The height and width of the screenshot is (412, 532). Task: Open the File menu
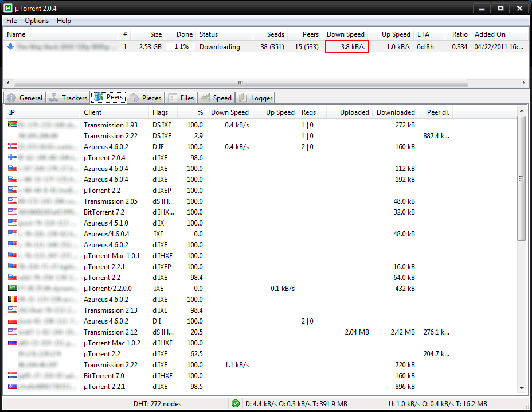[x=11, y=21]
